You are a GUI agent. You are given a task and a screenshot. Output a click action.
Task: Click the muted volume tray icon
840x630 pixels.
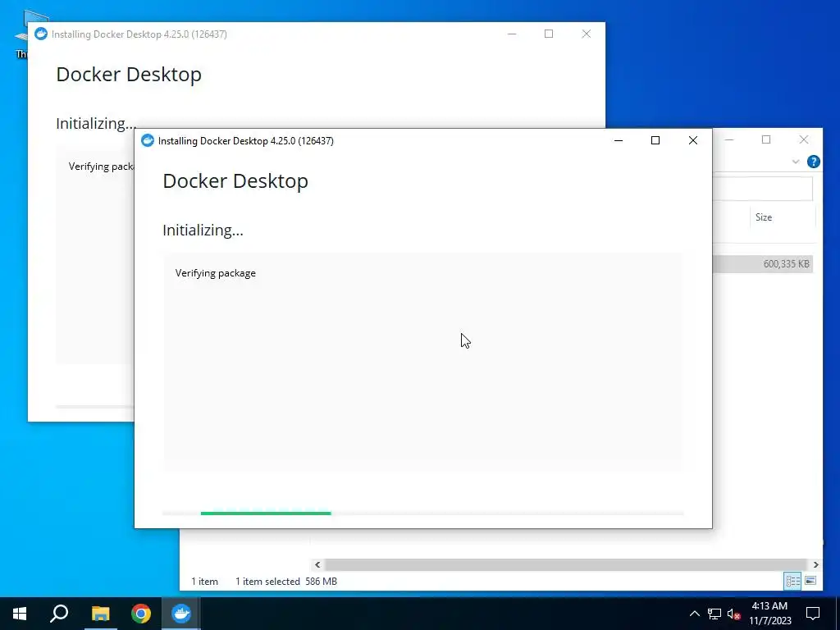(733, 614)
